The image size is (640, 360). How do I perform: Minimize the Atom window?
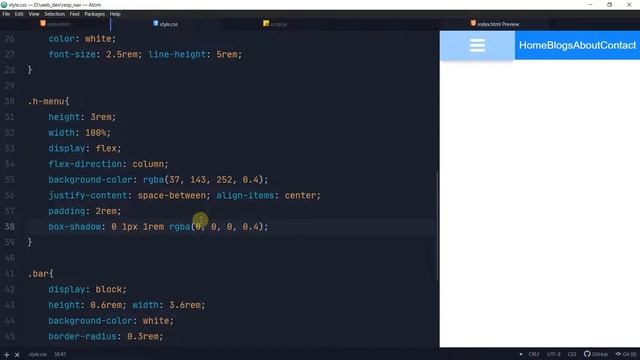[x=590, y=5]
